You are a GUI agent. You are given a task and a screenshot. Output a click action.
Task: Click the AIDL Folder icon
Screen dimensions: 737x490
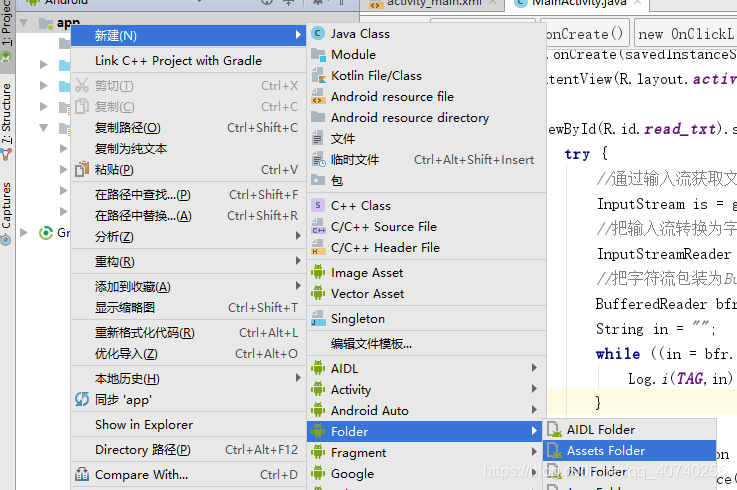pos(555,429)
